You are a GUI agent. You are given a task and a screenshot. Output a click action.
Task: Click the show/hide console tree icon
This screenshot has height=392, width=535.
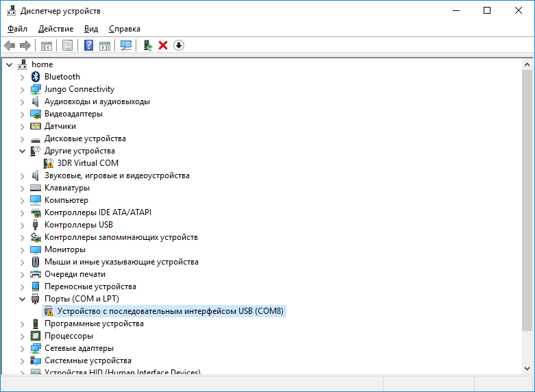tap(47, 45)
